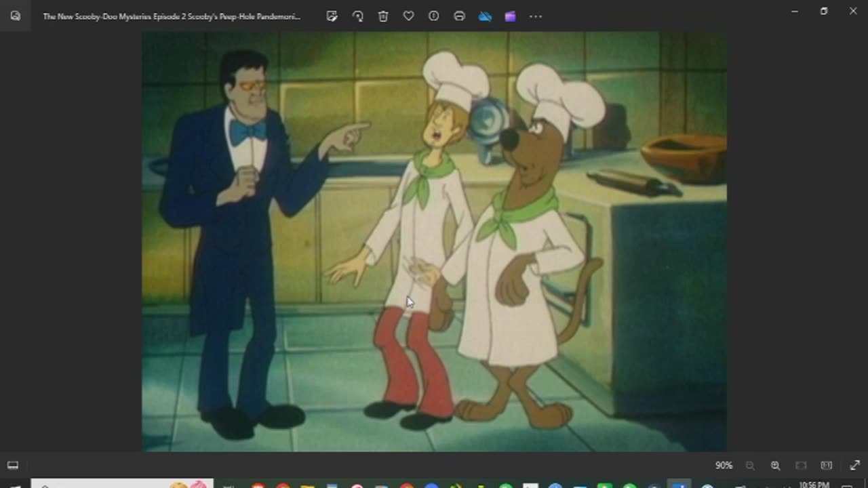Image resolution: width=868 pixels, height=488 pixels.
Task: Click the 90% zoom level value
Action: [724, 466]
